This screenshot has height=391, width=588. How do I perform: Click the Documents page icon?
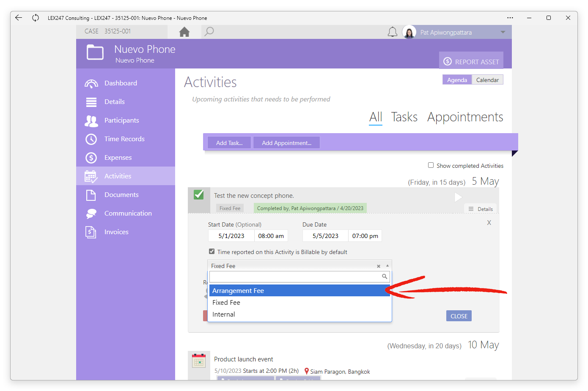91,195
